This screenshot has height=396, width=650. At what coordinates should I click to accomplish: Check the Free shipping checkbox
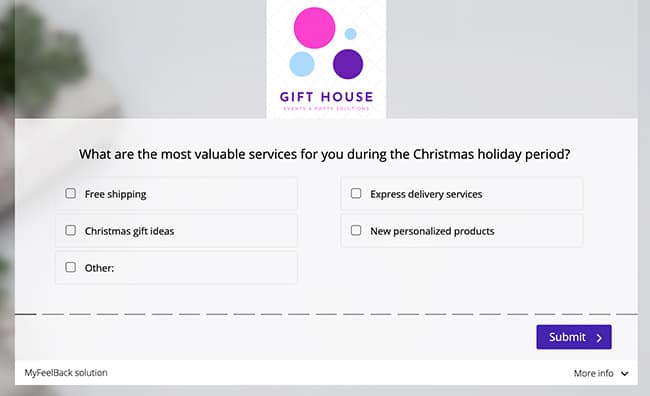[x=70, y=193]
